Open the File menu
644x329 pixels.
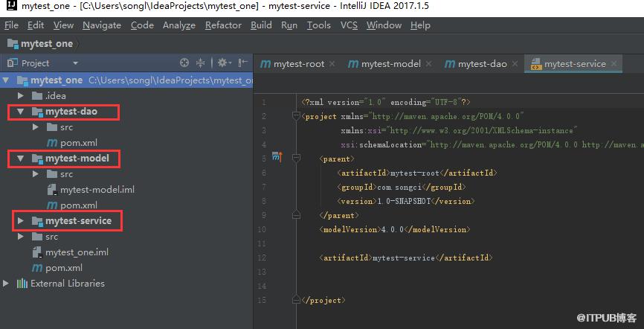11,25
